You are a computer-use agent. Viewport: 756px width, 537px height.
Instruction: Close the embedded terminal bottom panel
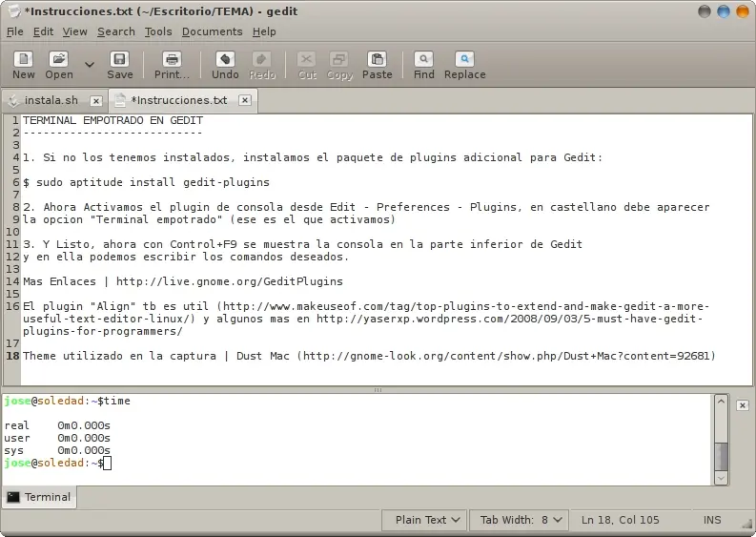pos(743,405)
